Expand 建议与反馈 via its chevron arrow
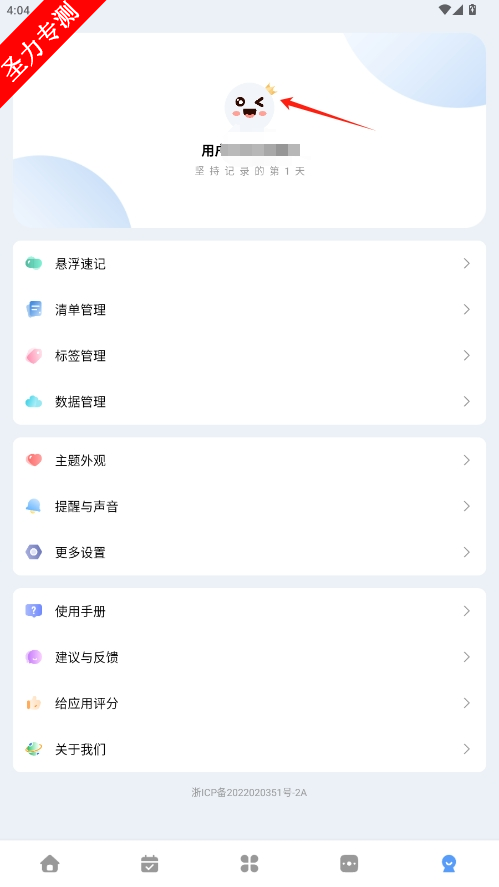The width and height of the screenshot is (499, 887). click(467, 657)
